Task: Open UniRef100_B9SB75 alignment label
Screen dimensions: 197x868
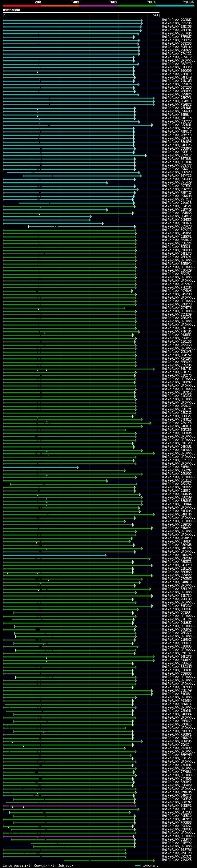Action: [x=177, y=84]
